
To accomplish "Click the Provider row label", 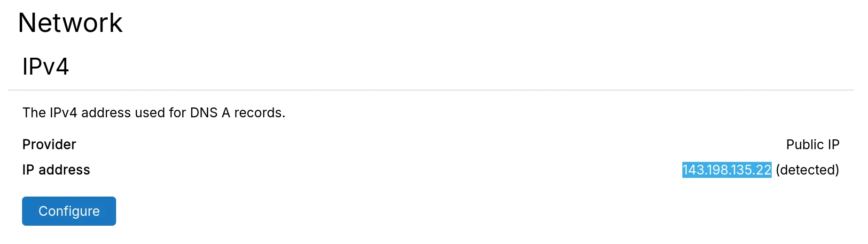I will click(x=49, y=145).
